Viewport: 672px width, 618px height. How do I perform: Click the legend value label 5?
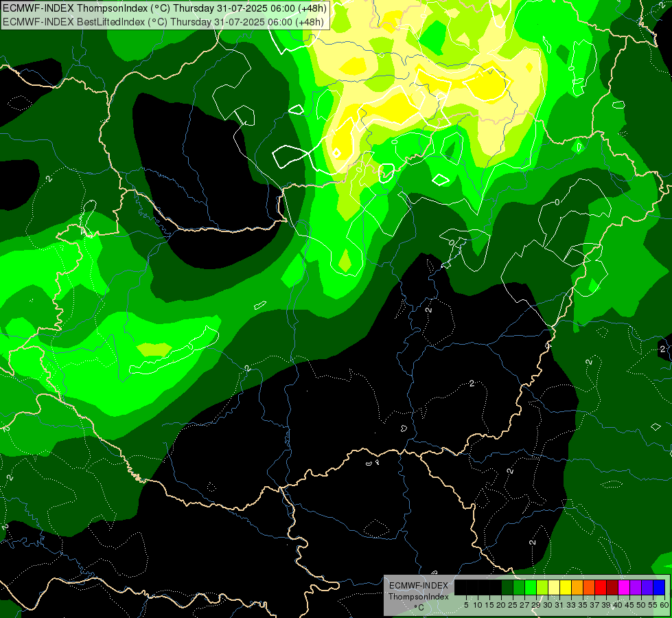tap(466, 605)
